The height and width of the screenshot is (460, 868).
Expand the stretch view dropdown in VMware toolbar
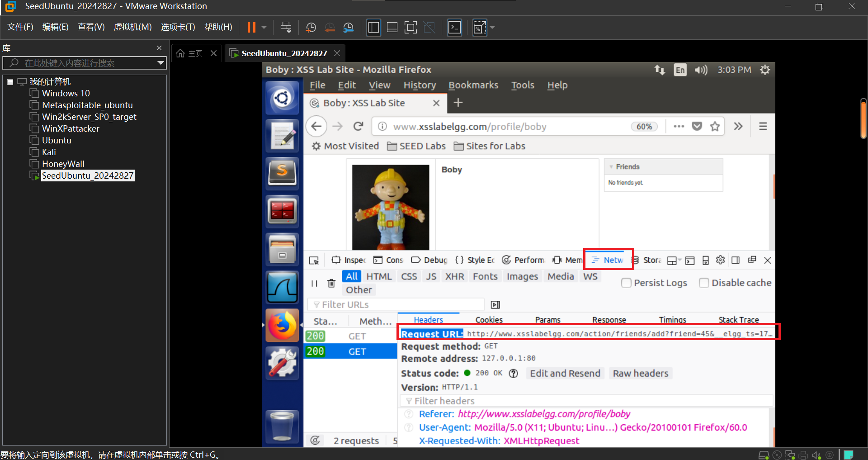click(x=492, y=28)
